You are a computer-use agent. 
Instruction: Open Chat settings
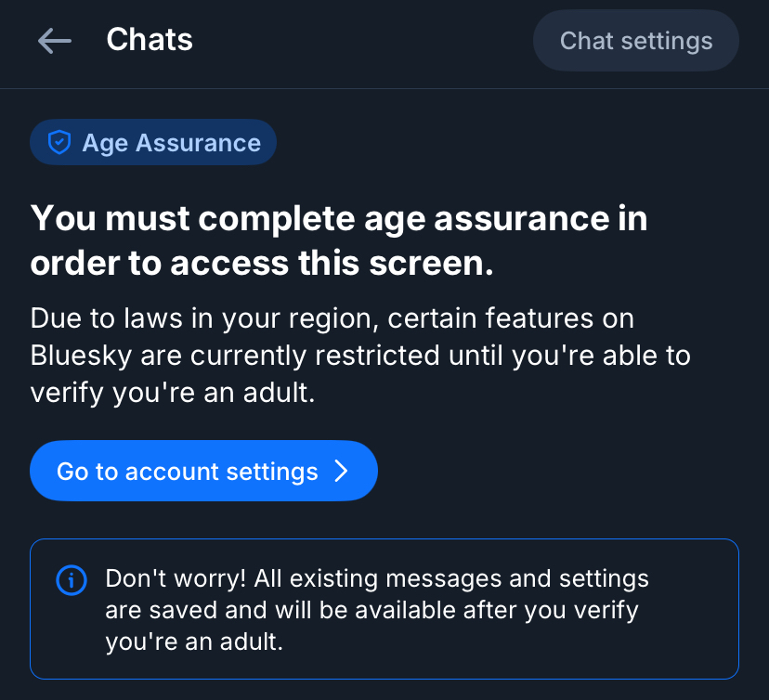[636, 41]
